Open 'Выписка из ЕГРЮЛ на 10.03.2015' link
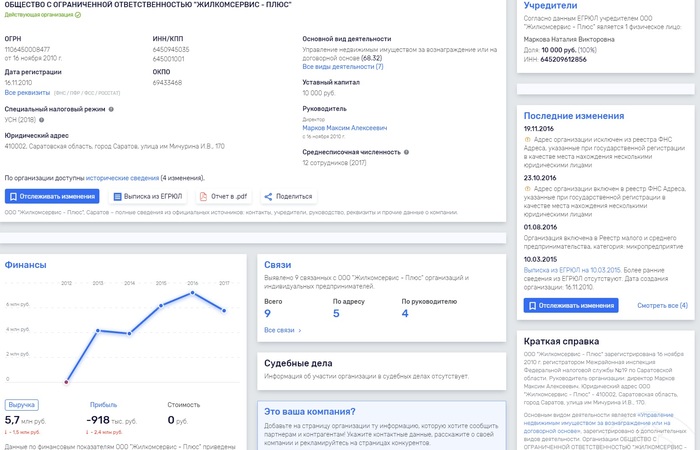 565,269
